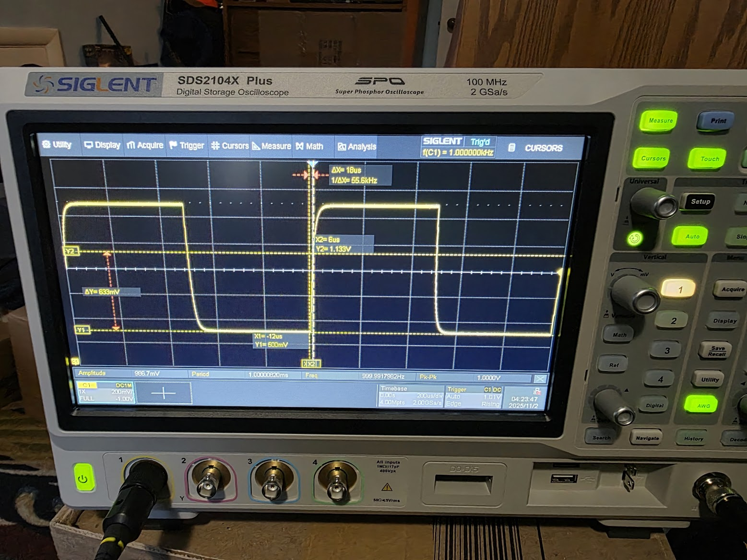
Task: Tap the Amplitude measurement value
Action: (147, 373)
